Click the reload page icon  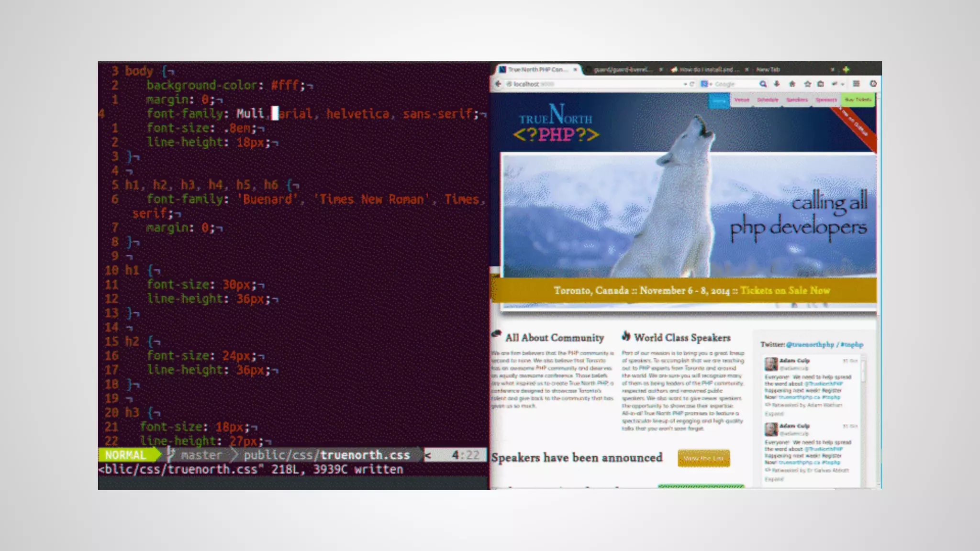click(x=692, y=84)
